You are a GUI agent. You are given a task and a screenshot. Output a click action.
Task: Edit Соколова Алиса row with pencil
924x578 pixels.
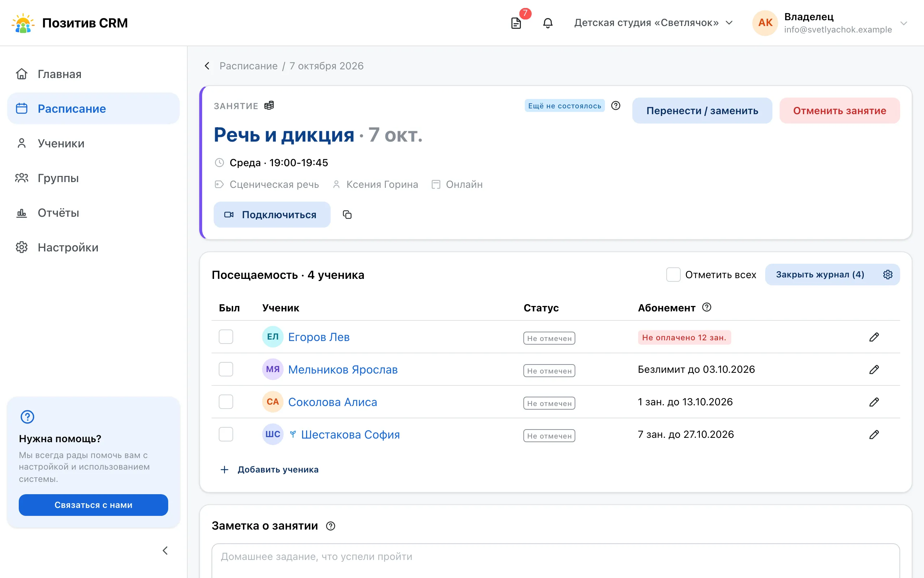click(874, 402)
